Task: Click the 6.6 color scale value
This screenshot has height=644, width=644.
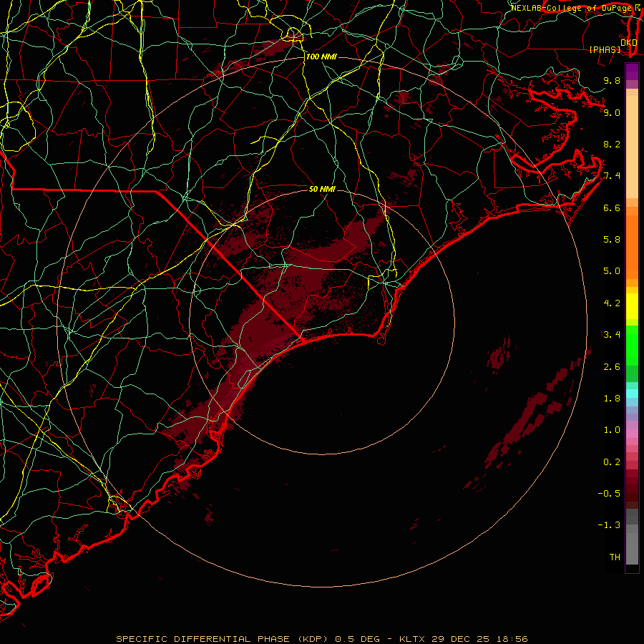Action: click(612, 208)
